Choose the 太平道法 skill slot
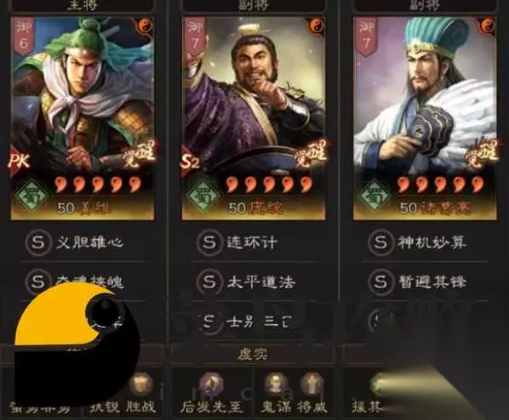The height and width of the screenshot is (420, 509). [x=246, y=281]
